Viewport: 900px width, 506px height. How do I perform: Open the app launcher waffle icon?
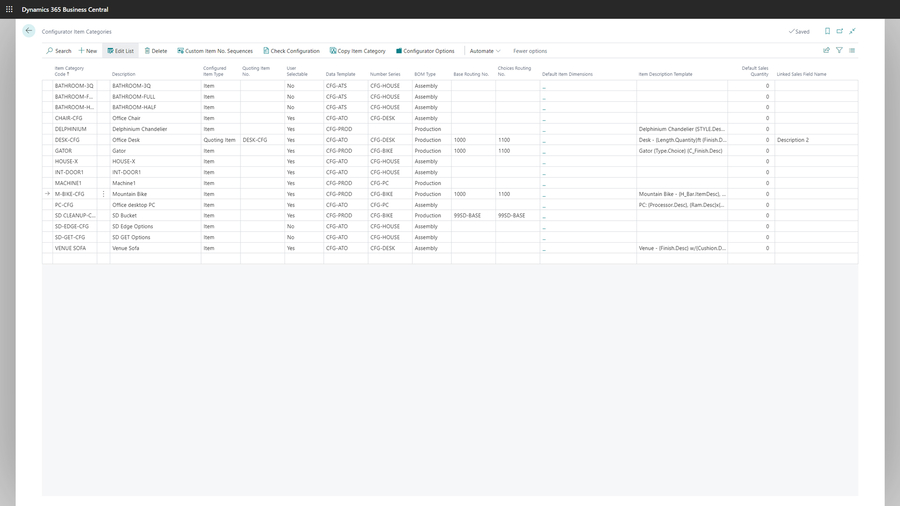pyautogui.click(x=10, y=9)
